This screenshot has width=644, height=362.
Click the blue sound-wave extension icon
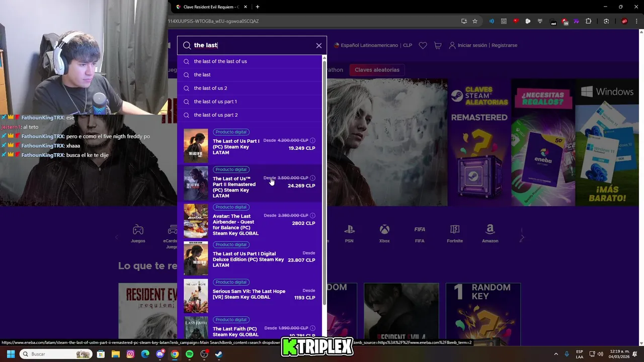tap(492, 21)
